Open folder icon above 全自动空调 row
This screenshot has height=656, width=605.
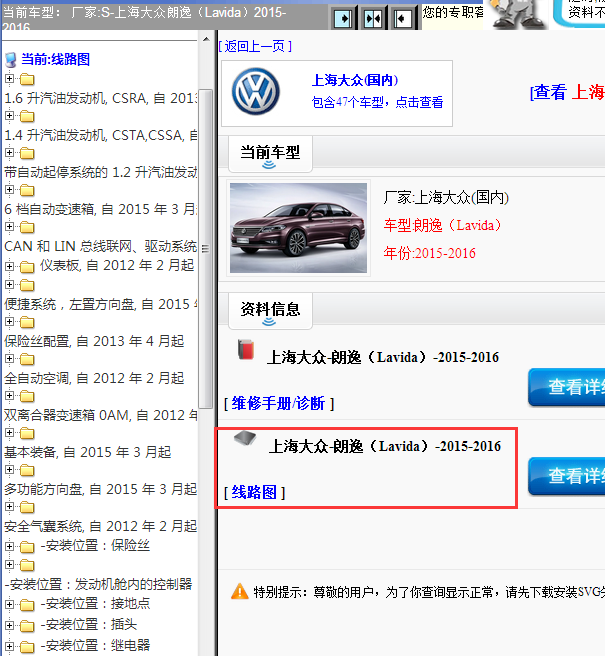click(x=27, y=359)
